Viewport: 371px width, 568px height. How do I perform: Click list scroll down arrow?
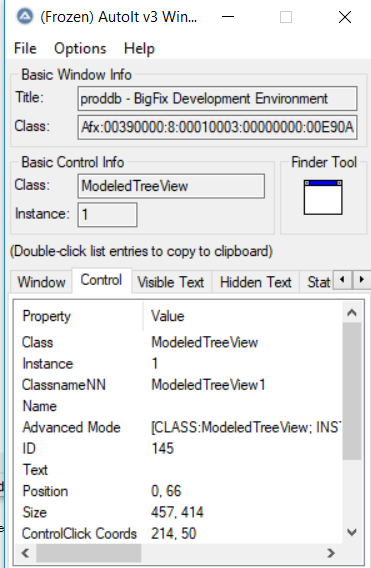[352, 532]
